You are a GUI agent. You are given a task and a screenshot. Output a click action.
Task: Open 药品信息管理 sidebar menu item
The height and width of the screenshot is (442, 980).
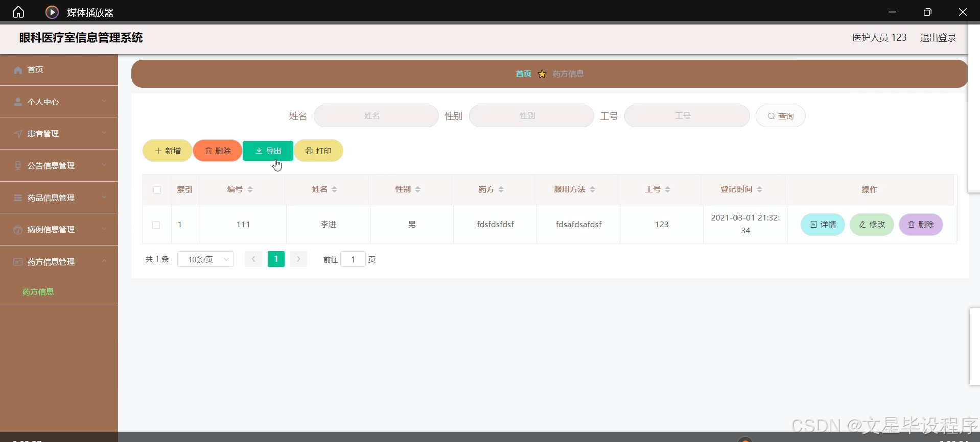(x=59, y=198)
